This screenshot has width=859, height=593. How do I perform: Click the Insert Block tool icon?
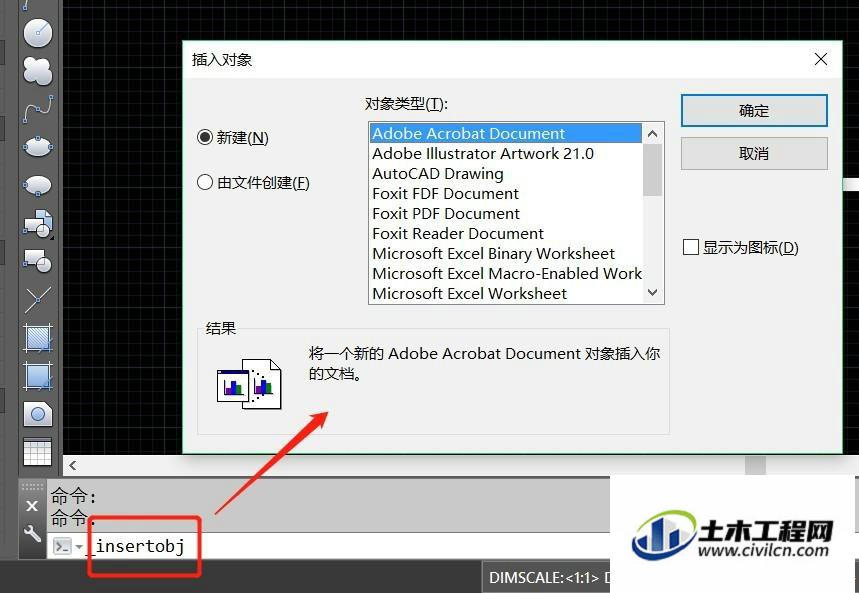coord(38,224)
